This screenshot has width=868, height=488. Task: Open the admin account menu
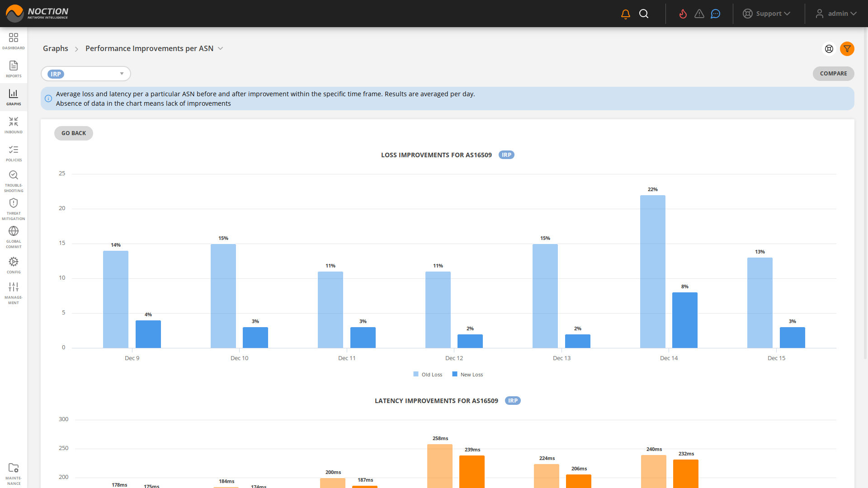point(836,14)
